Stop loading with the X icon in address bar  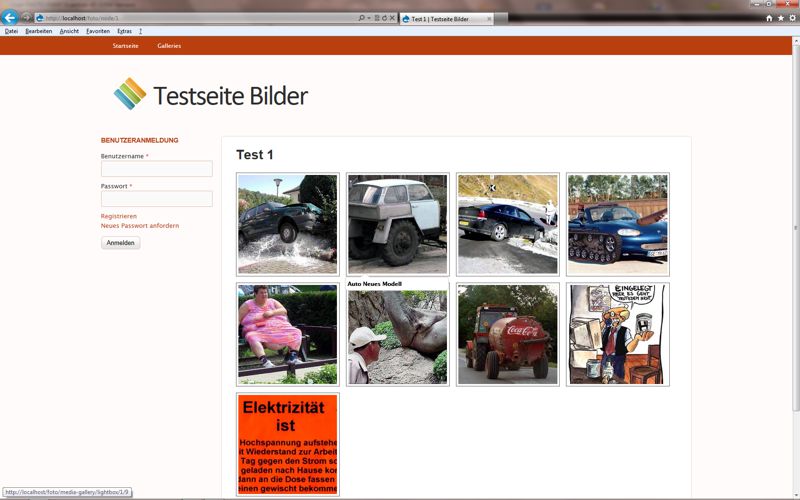point(392,18)
